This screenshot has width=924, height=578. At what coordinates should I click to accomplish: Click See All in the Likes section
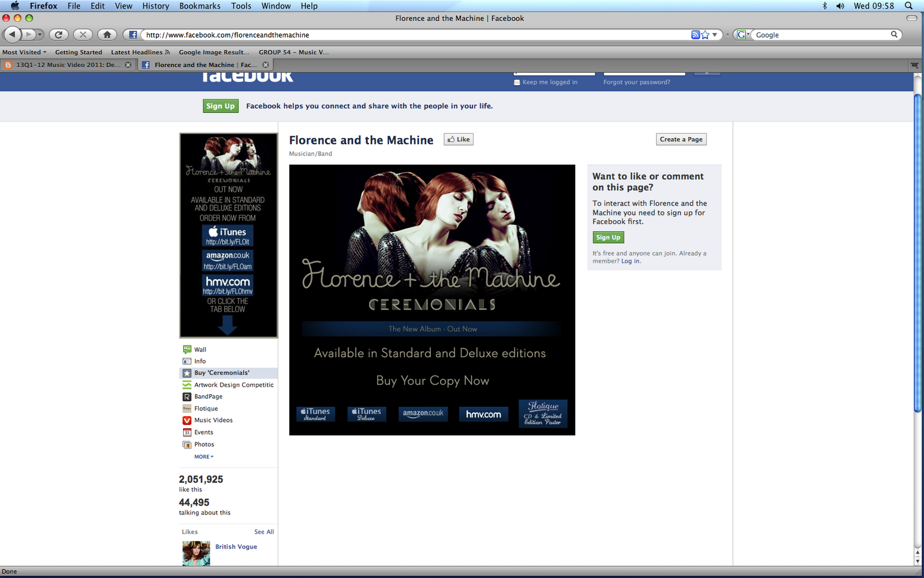[264, 532]
